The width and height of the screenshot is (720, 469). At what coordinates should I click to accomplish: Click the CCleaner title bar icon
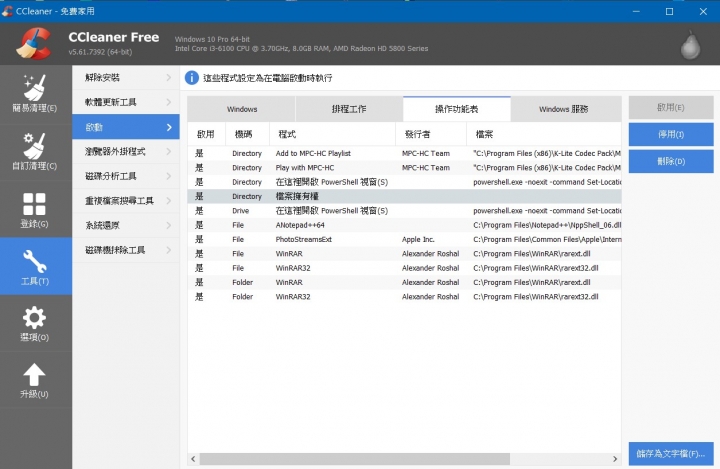click(x=7, y=11)
